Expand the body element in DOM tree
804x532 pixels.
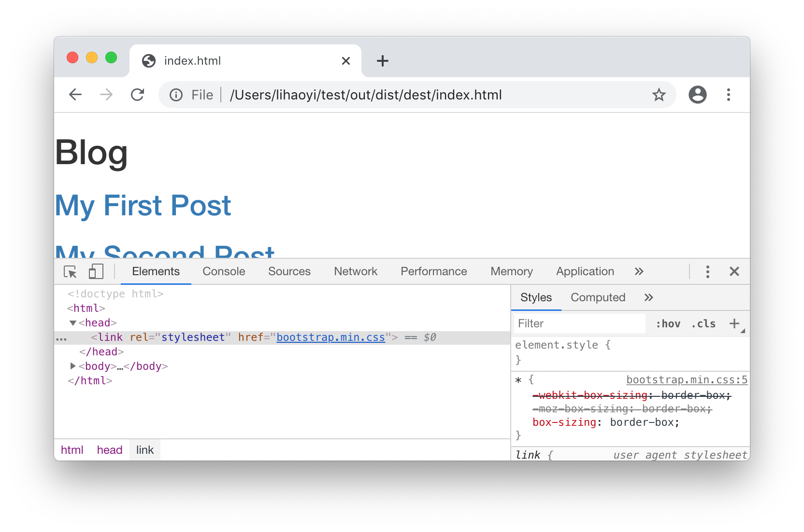pyautogui.click(x=72, y=366)
